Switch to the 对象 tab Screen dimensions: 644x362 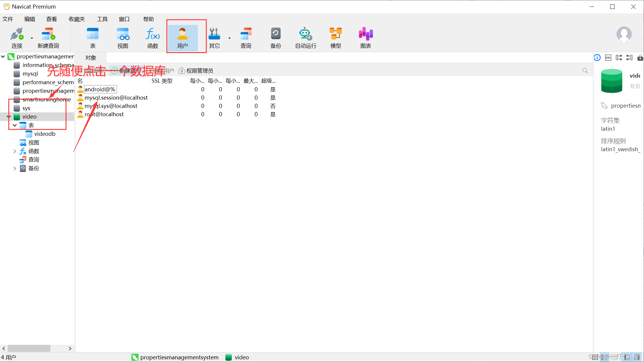pos(91,58)
